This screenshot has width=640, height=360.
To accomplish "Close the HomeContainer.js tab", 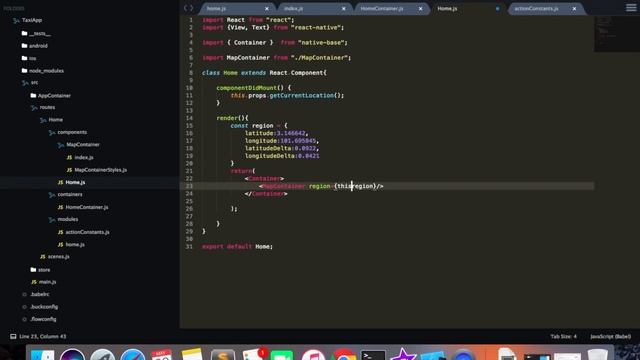I will point(420,9).
